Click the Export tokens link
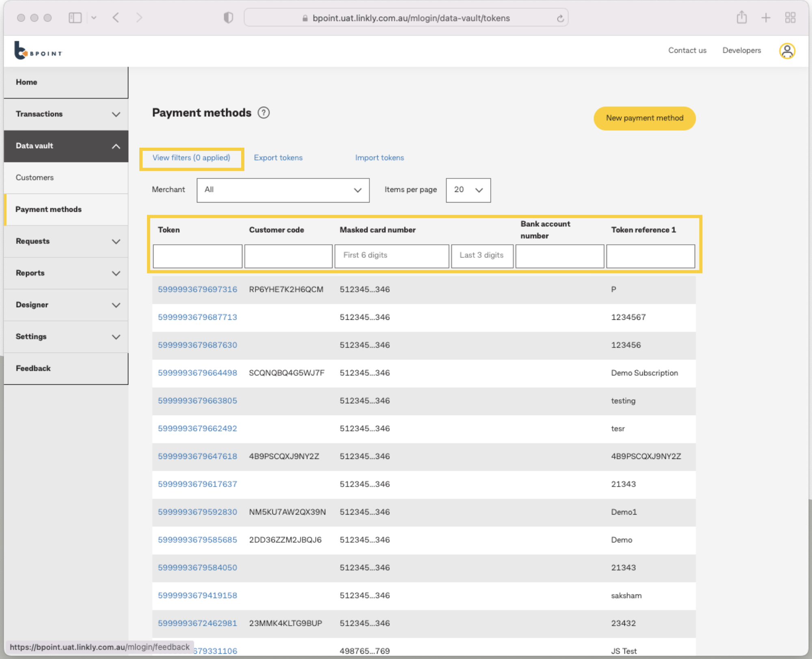 278,158
